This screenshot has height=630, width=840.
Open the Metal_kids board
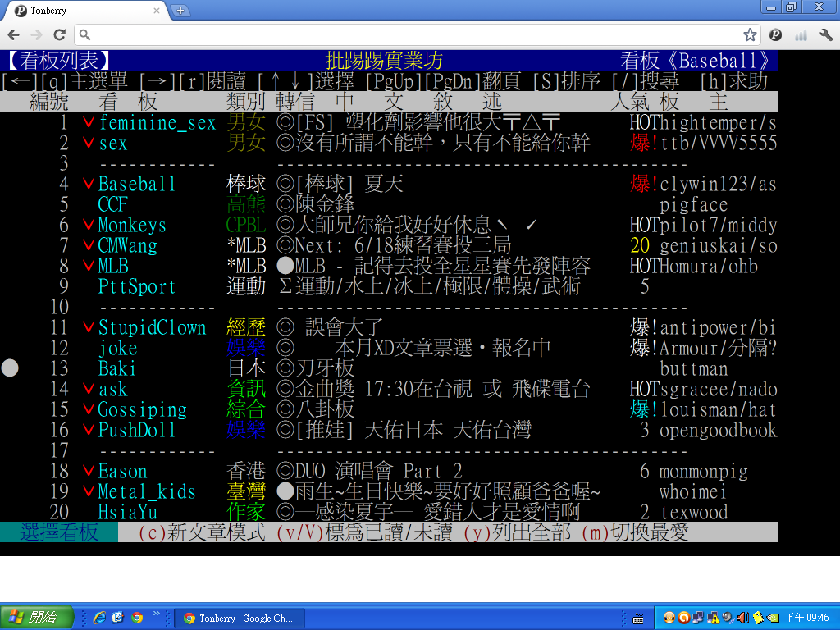coord(147,491)
